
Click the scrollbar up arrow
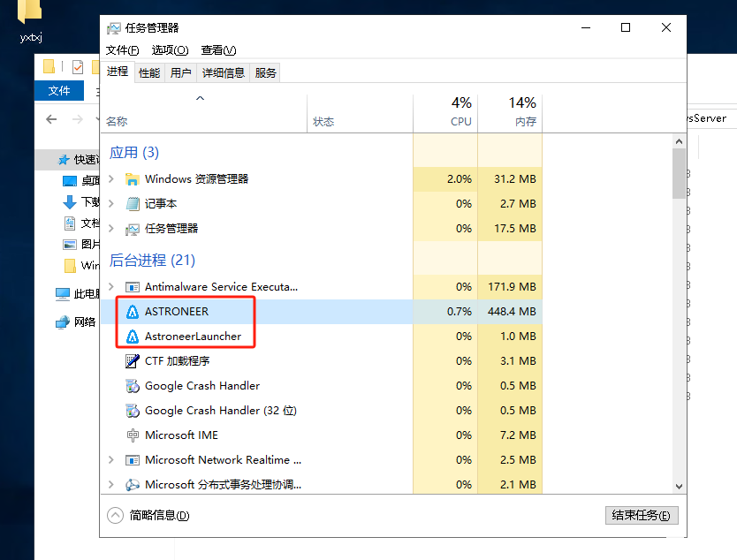coord(679,141)
